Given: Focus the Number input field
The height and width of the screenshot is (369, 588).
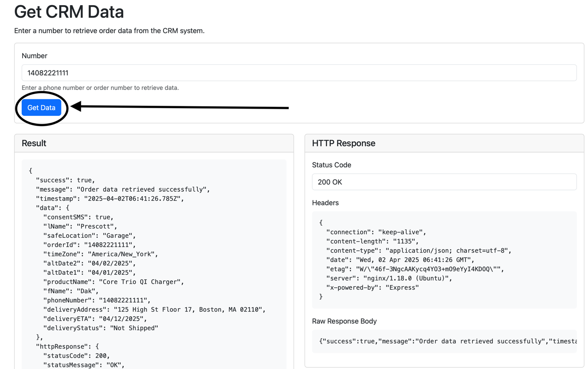Looking at the screenshot, I should (x=299, y=73).
